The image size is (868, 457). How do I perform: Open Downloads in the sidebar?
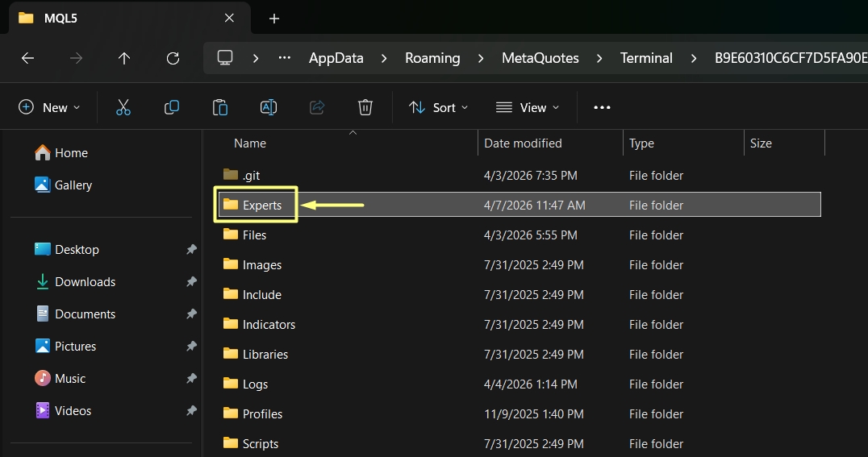85,282
